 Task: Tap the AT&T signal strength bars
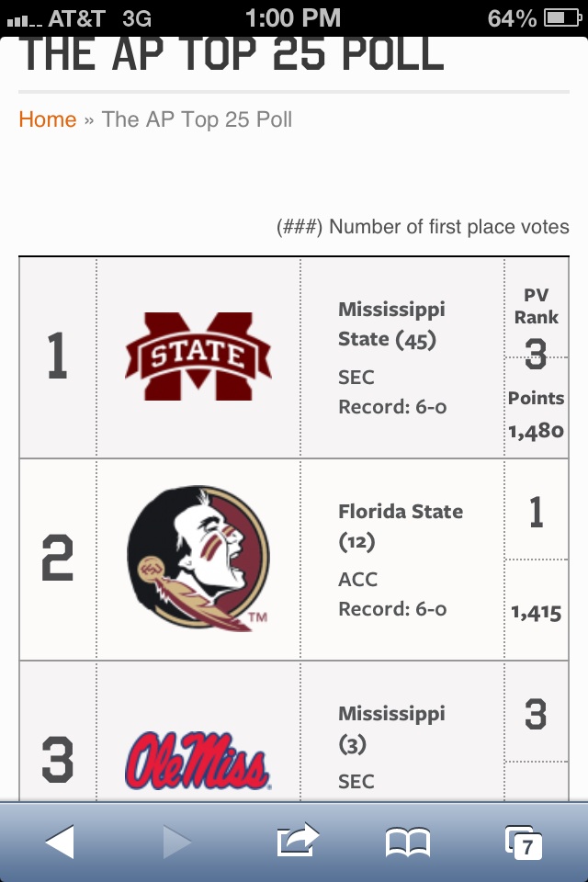tap(23, 18)
